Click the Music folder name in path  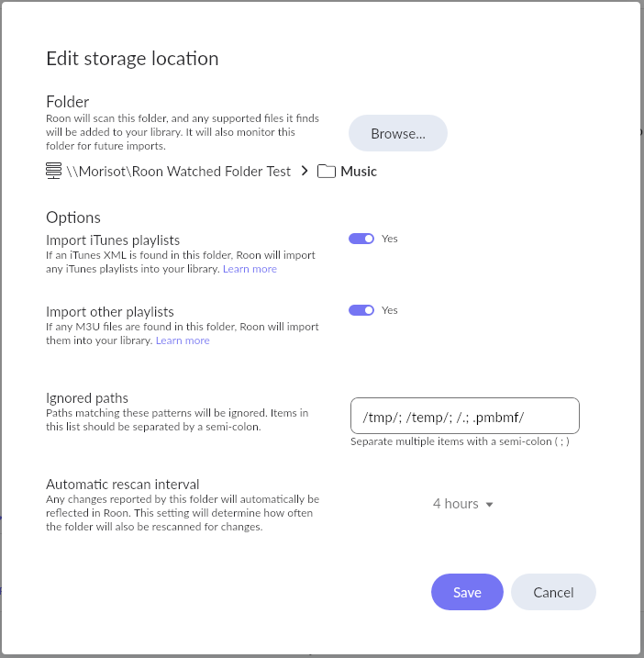click(x=359, y=172)
